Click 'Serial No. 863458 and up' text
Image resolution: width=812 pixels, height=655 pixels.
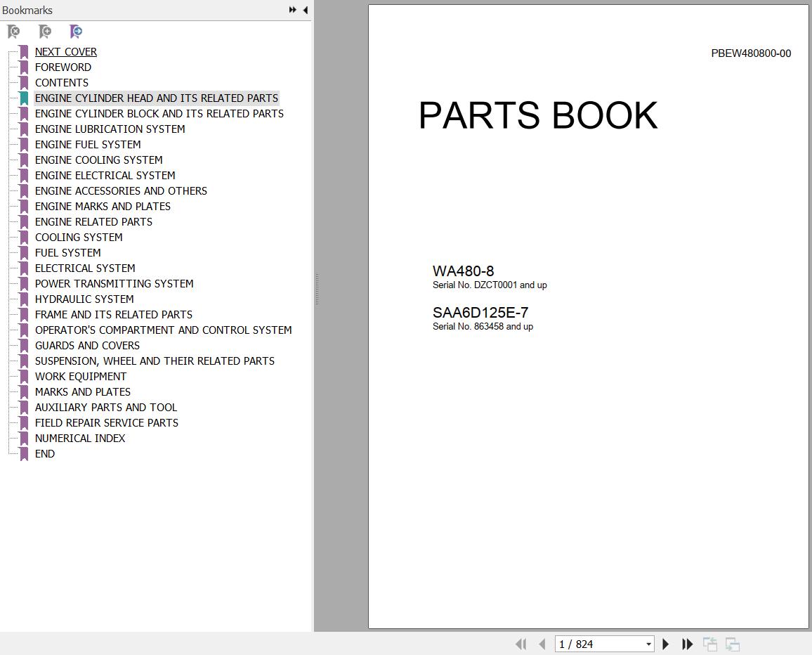click(x=483, y=327)
